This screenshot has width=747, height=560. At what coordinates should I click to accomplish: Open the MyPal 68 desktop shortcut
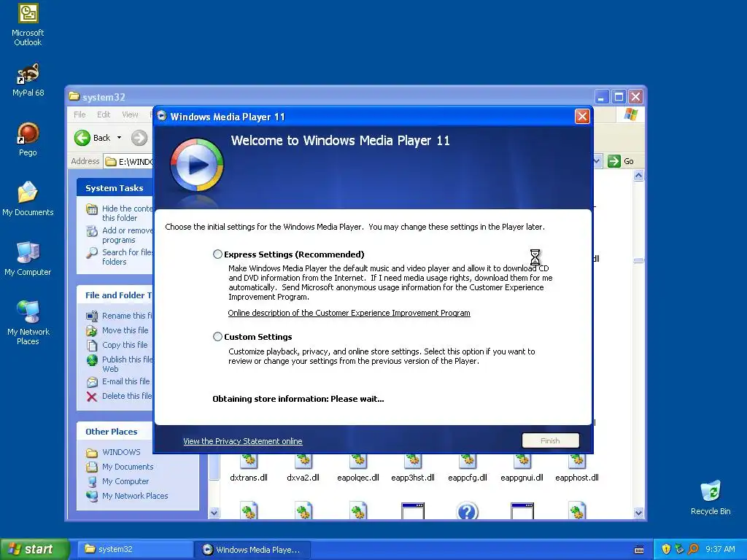28,80
